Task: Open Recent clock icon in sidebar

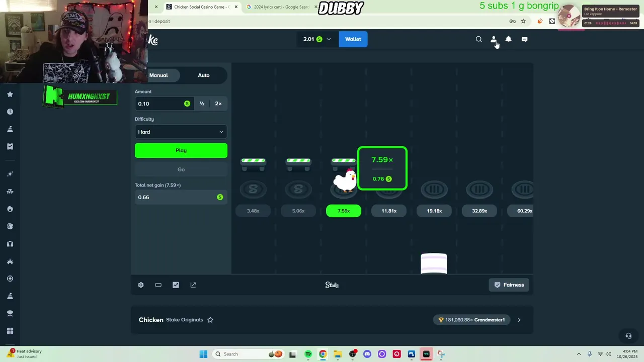Action: pyautogui.click(x=10, y=112)
